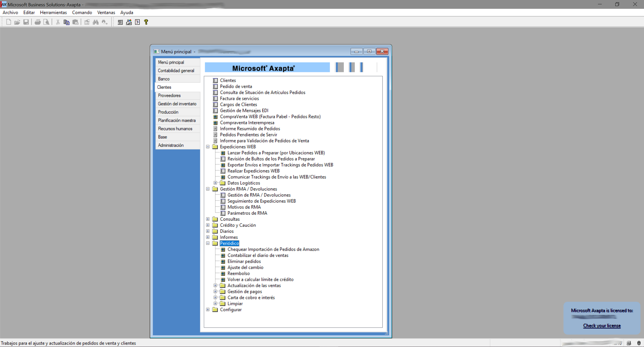Switch to the Proveedores module tab
The image size is (644, 347).
click(x=169, y=95)
